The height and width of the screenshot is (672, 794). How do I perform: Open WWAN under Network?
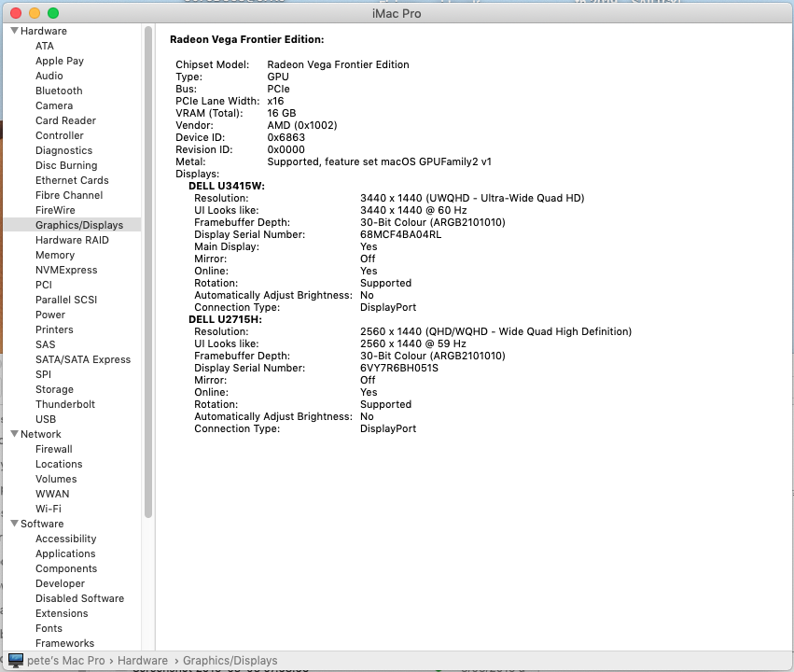click(52, 494)
